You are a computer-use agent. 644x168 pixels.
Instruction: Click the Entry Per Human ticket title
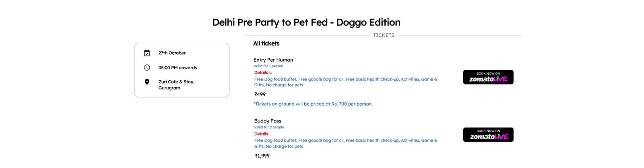(x=273, y=60)
